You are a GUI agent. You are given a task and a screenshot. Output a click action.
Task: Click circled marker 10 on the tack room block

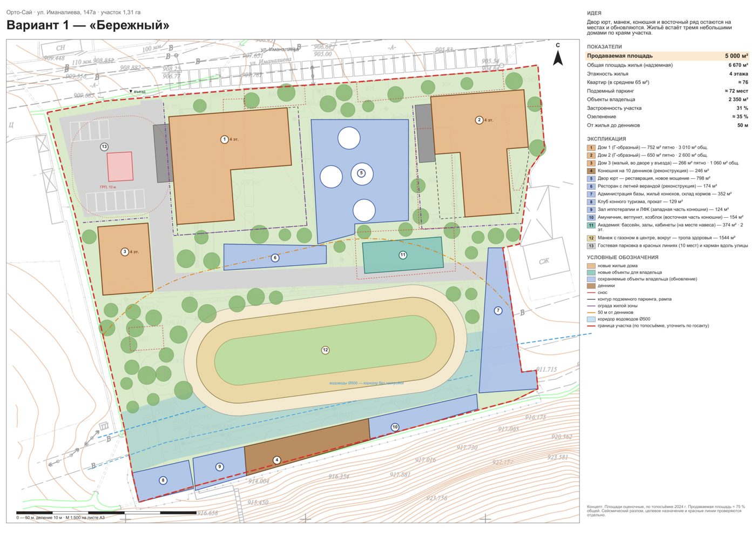395,427
